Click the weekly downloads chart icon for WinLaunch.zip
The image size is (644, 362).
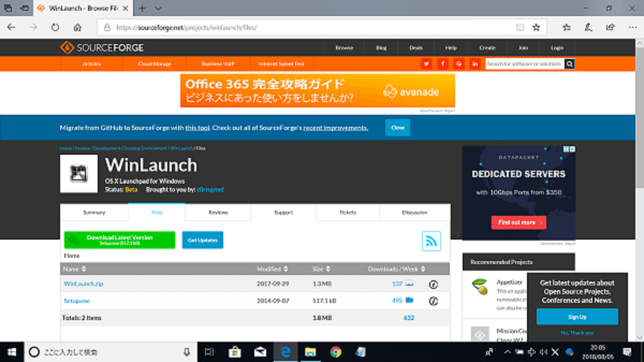pyautogui.click(x=409, y=285)
